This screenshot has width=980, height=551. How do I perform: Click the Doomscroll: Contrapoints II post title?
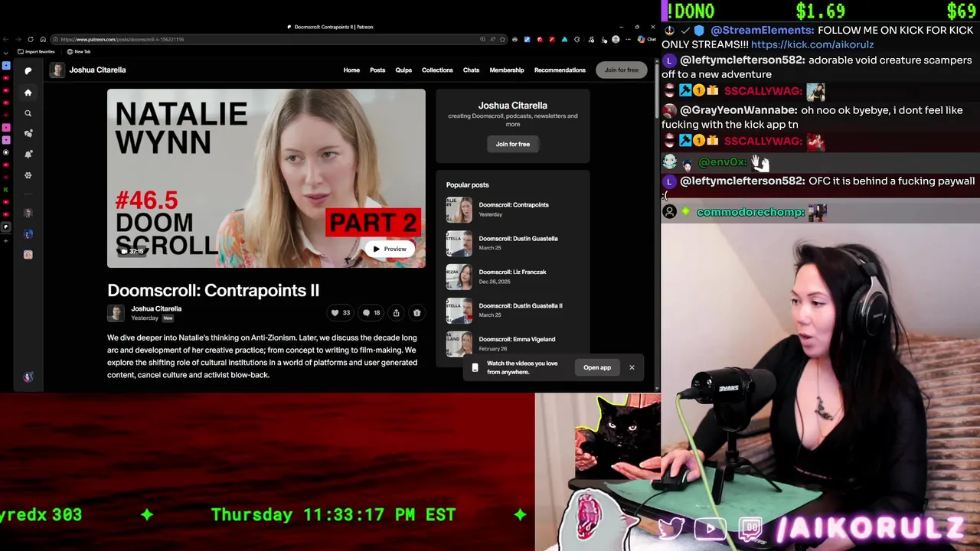coord(213,290)
